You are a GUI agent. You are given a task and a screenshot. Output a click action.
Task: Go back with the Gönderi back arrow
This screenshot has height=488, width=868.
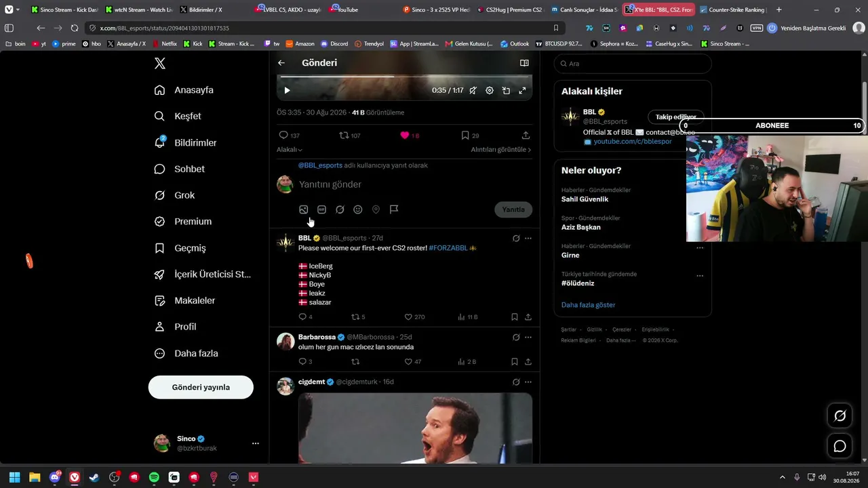point(281,63)
